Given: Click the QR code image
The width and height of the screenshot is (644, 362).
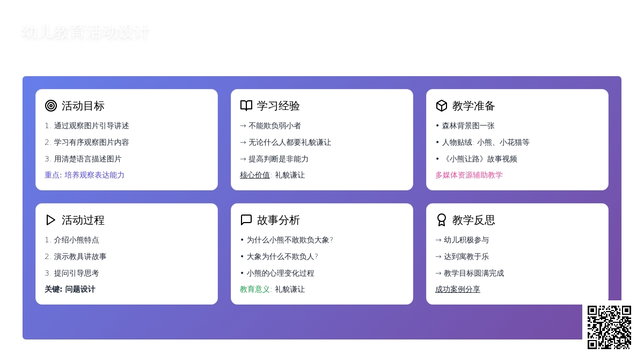Looking at the screenshot, I should (609, 327).
